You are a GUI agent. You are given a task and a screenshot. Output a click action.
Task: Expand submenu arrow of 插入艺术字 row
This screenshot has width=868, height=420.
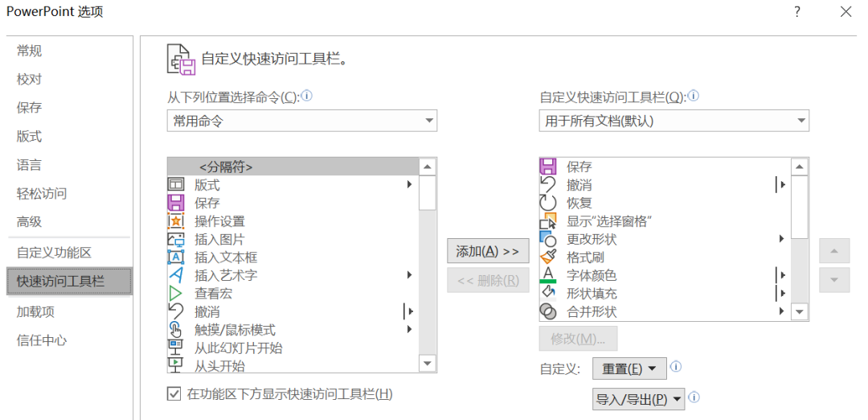pyautogui.click(x=410, y=274)
